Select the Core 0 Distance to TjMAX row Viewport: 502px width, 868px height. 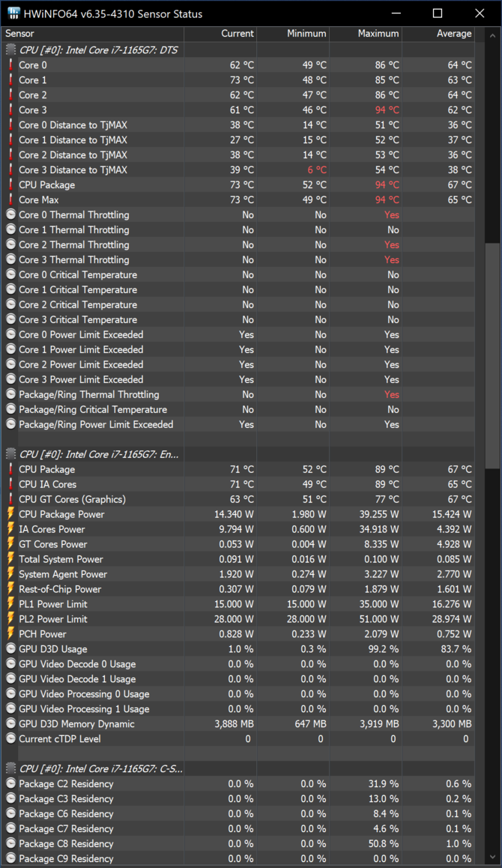[x=238, y=124]
